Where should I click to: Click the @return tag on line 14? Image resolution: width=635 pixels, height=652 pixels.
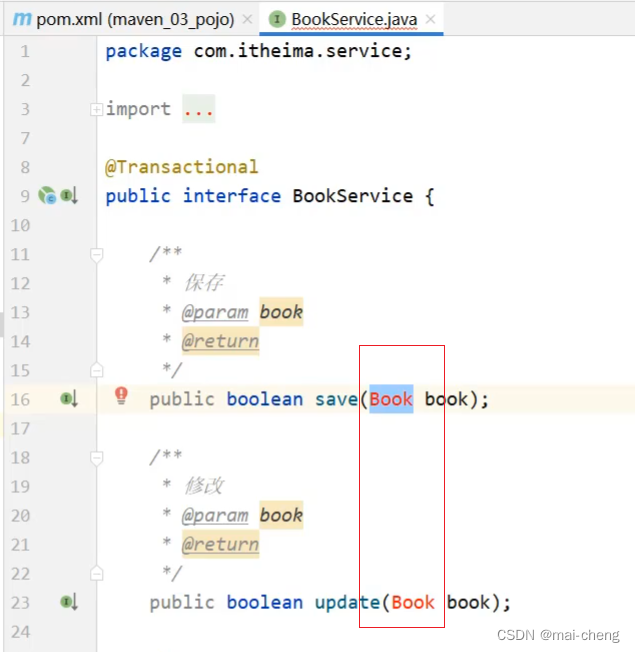coord(220,341)
